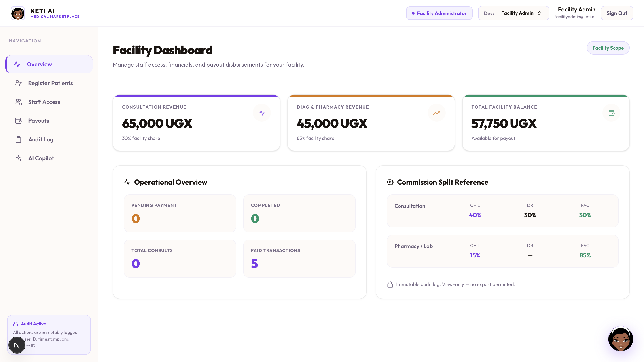
Task: Click the Sign Out button
Action: (617, 13)
